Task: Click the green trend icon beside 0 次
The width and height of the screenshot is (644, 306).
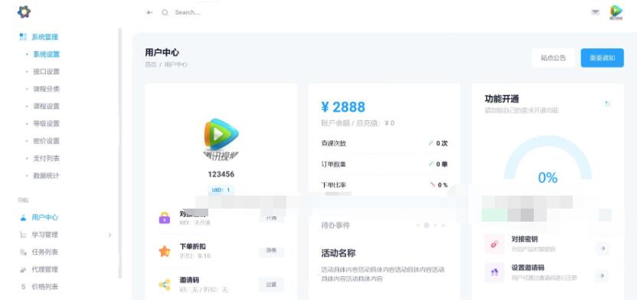Action: 431,143
